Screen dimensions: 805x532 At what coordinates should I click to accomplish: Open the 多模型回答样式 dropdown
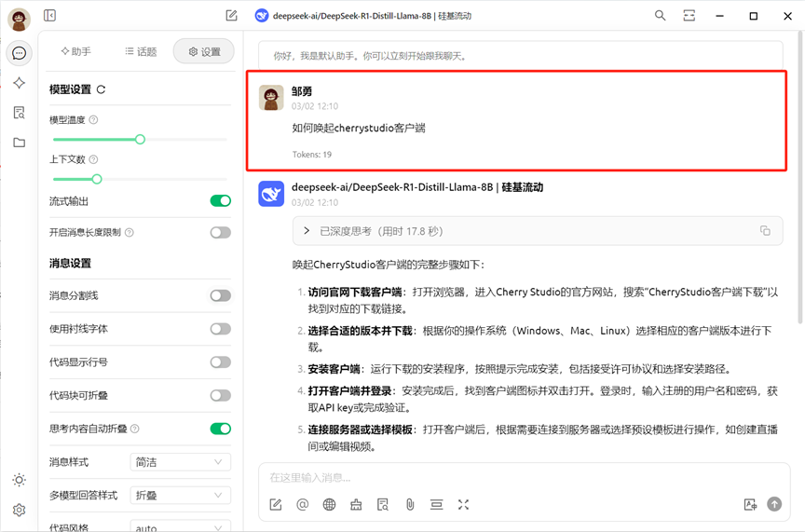point(180,496)
